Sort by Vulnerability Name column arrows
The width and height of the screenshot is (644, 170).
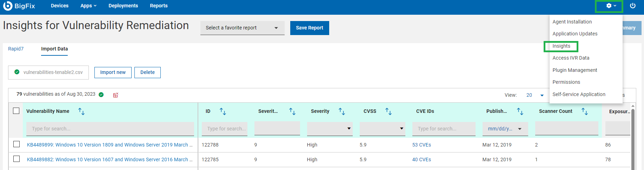coord(81,111)
